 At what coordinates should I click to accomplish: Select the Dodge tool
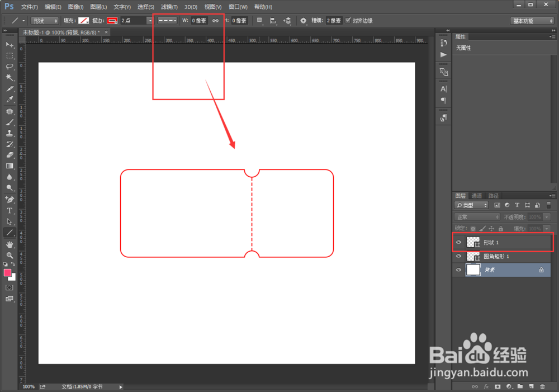tap(10, 188)
